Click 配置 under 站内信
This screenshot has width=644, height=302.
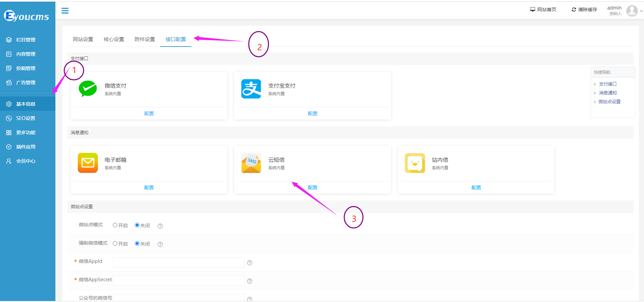476,188
